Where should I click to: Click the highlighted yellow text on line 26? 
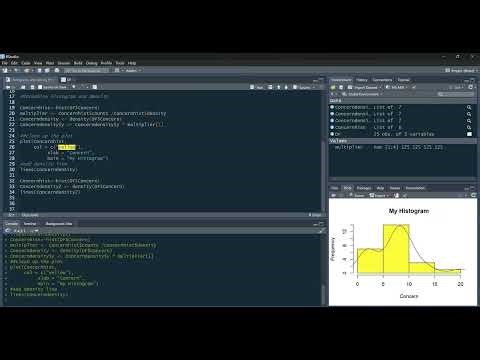coord(67,147)
